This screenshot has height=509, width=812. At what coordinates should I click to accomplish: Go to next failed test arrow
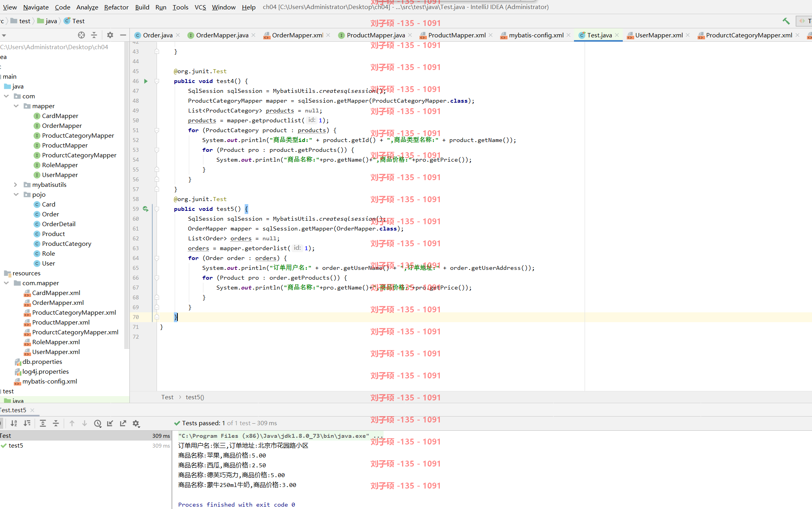click(85, 423)
